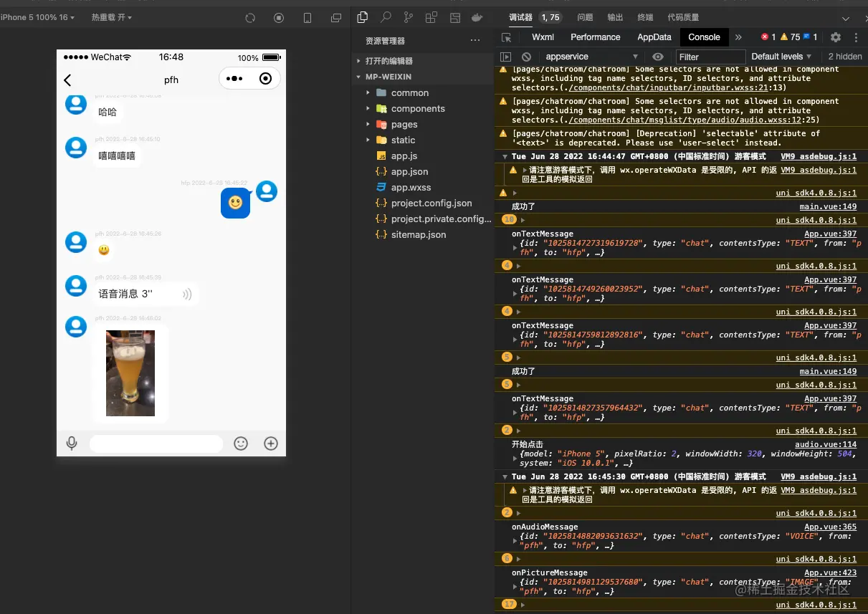The width and height of the screenshot is (868, 614).
Task: Select the element inspector pointer icon
Action: 506,37
